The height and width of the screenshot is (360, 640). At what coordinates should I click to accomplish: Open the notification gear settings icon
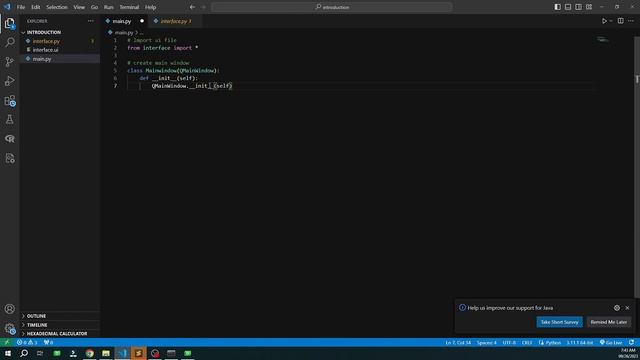617,308
